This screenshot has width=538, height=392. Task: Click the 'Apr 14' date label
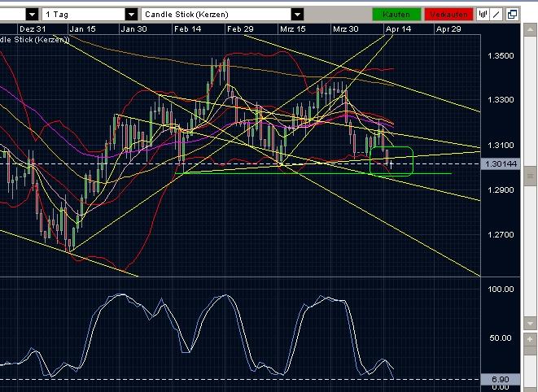[x=398, y=28]
